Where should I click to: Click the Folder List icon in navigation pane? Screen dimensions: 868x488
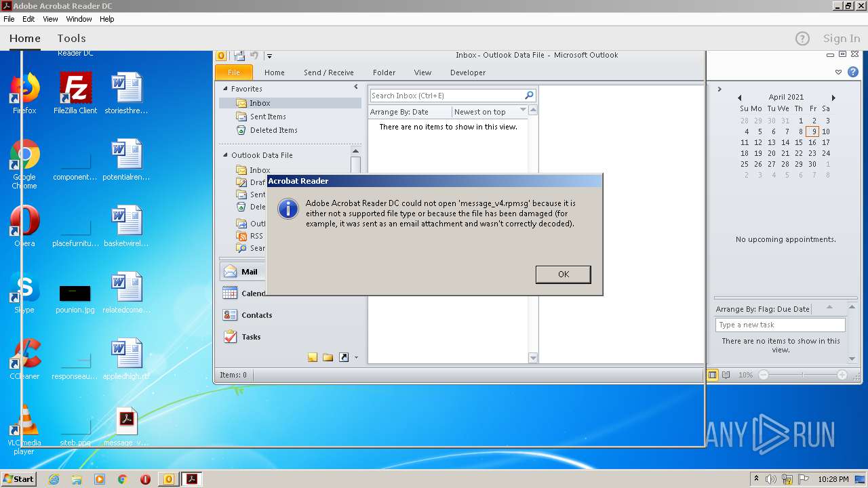(328, 358)
